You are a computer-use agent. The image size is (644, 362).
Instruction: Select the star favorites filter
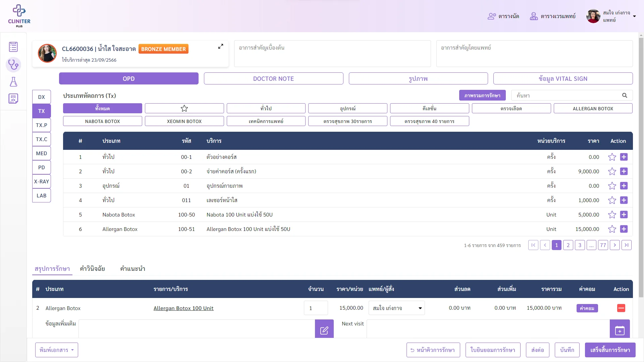184,108
